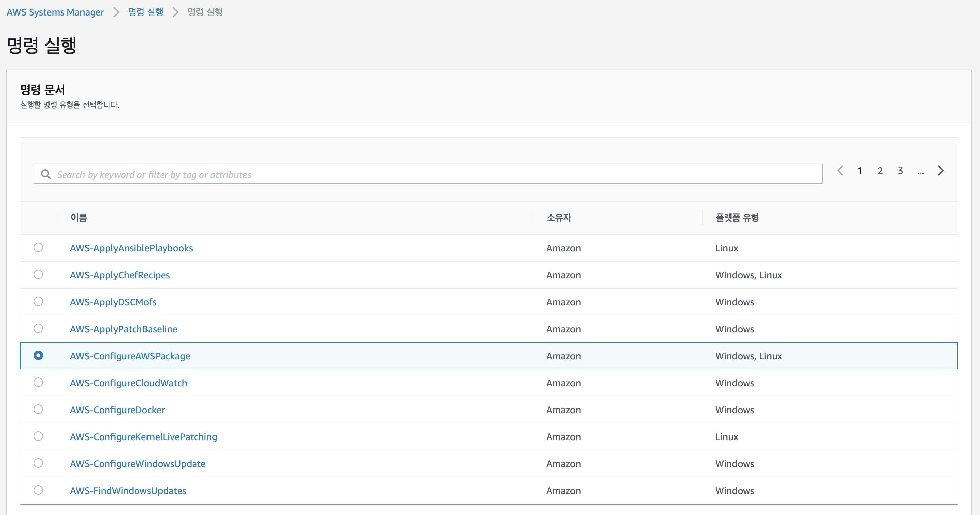The image size is (980, 515).
Task: Click the 플랫폼 유형 column header
Action: click(737, 217)
